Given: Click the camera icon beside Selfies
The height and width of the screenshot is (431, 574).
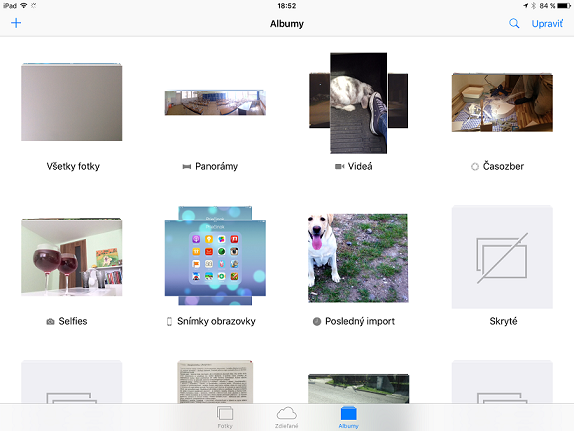Looking at the screenshot, I should pyautogui.click(x=51, y=322).
